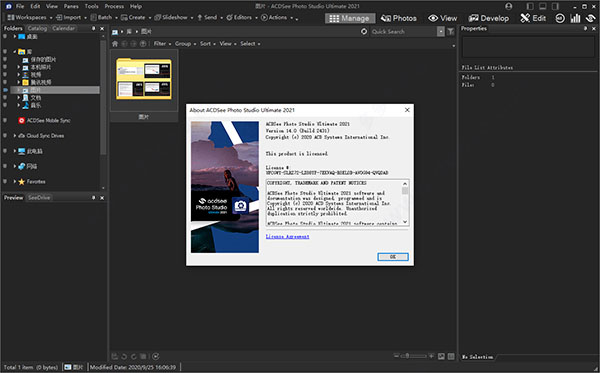The image size is (600, 373).
Task: Click the Import toolbar button
Action: pos(71,18)
